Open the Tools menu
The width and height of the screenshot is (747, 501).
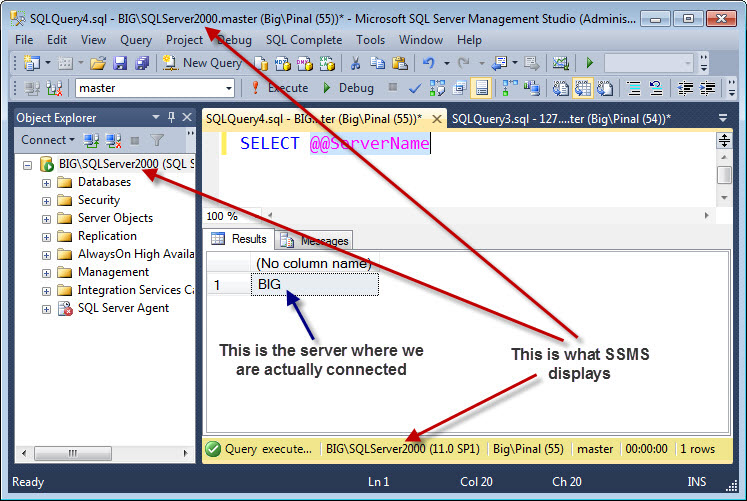pyautogui.click(x=371, y=40)
